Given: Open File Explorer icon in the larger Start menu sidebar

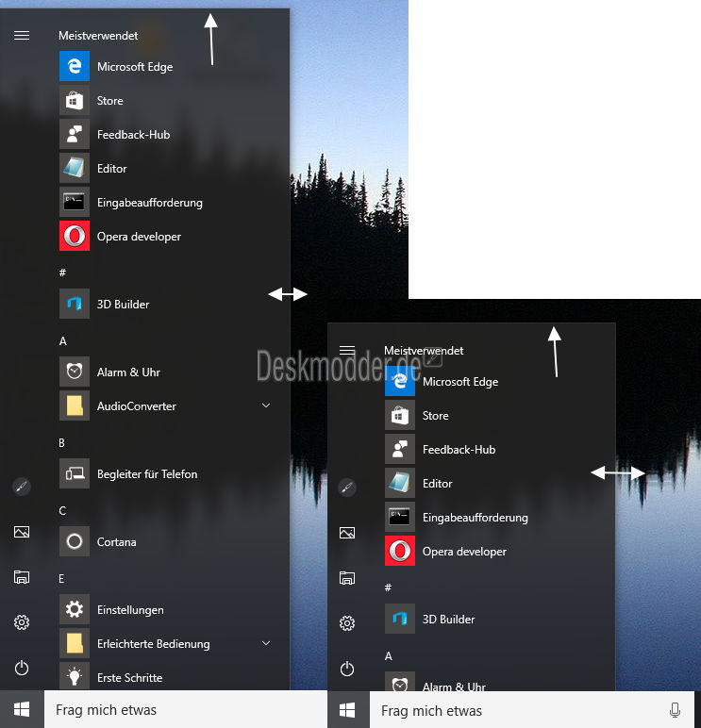Looking at the screenshot, I should point(22,577).
